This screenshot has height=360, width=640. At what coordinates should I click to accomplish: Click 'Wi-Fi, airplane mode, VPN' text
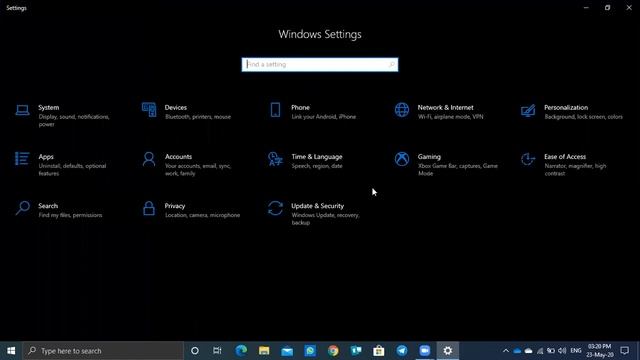point(450,117)
